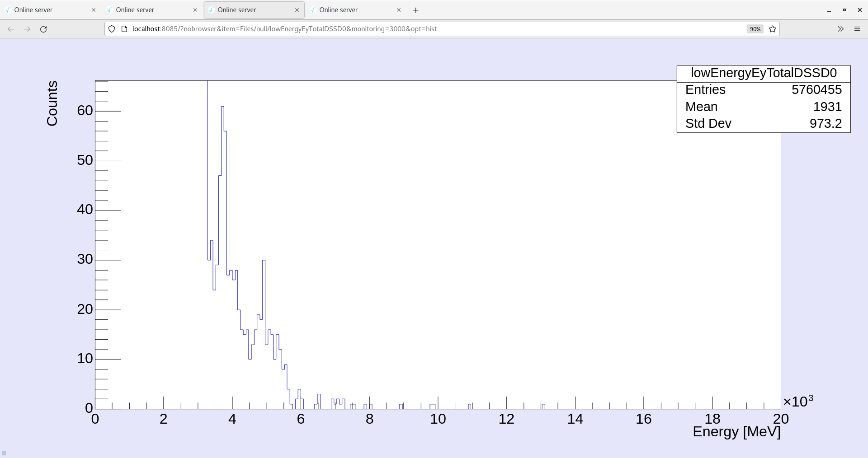868x458 pixels.
Task: Open the browser hamburger application menu
Action: pos(857,29)
